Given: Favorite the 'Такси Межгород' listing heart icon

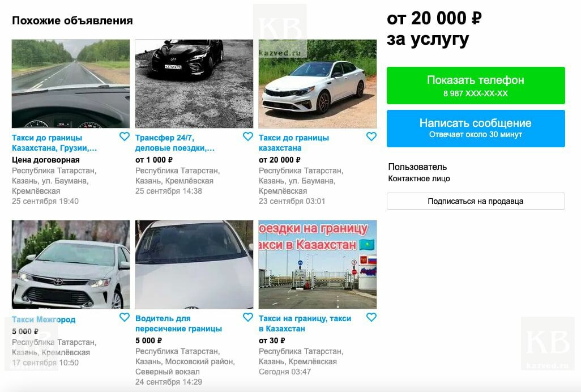Looking at the screenshot, I should coord(125,318).
